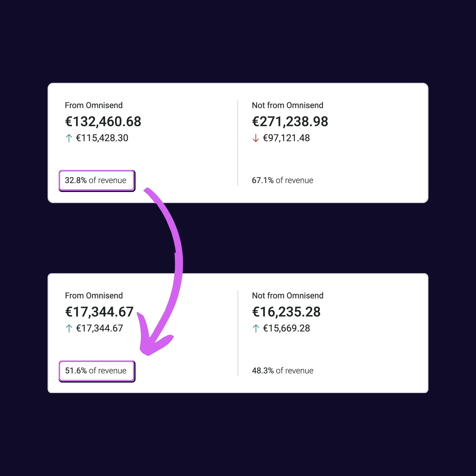Click the green up arrow beside €15,669.28

[256, 328]
